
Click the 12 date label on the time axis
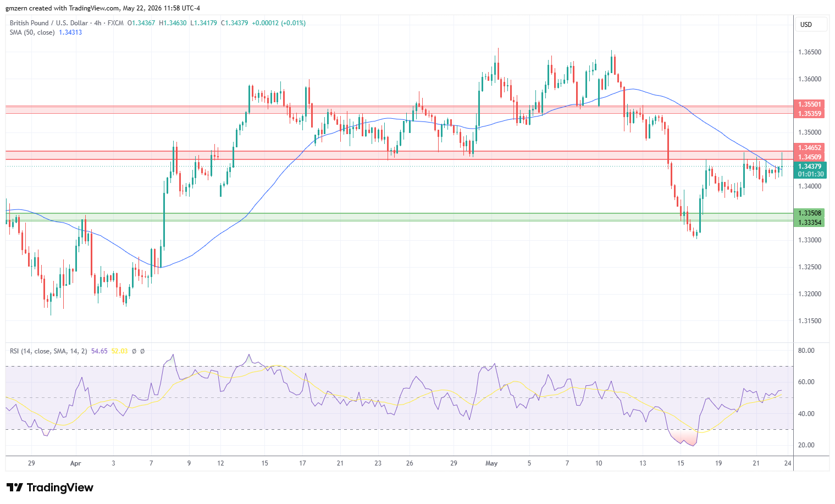pos(220,463)
